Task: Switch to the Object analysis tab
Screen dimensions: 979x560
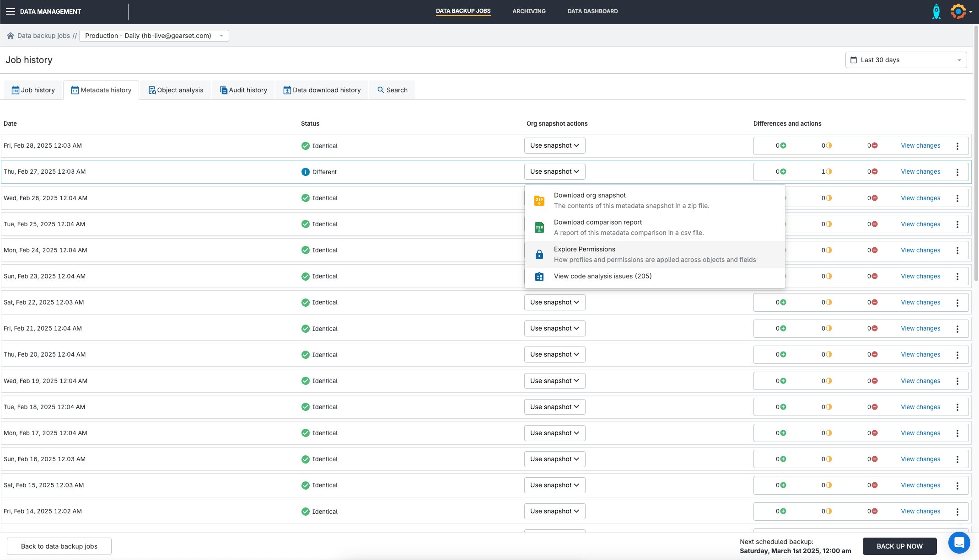Action: (176, 90)
